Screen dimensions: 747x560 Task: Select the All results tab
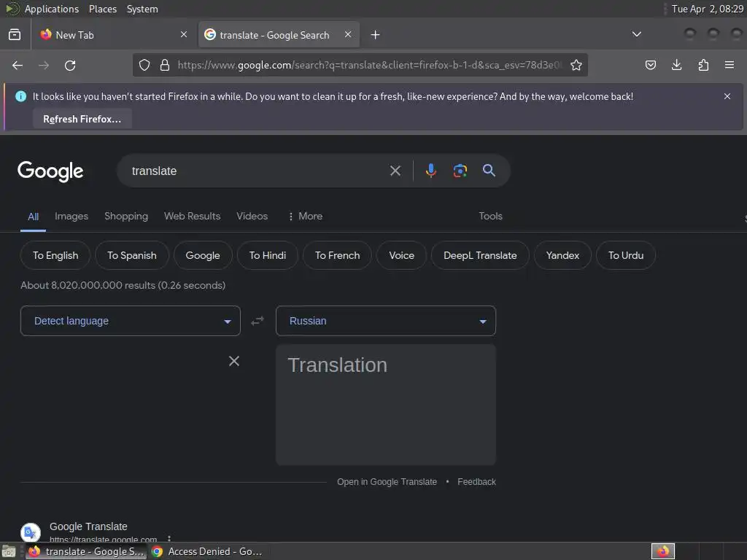(33, 217)
